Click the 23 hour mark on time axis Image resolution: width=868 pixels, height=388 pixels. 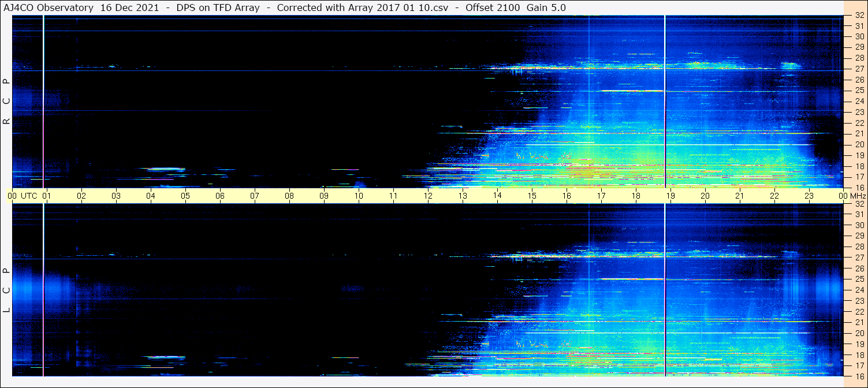coord(809,196)
